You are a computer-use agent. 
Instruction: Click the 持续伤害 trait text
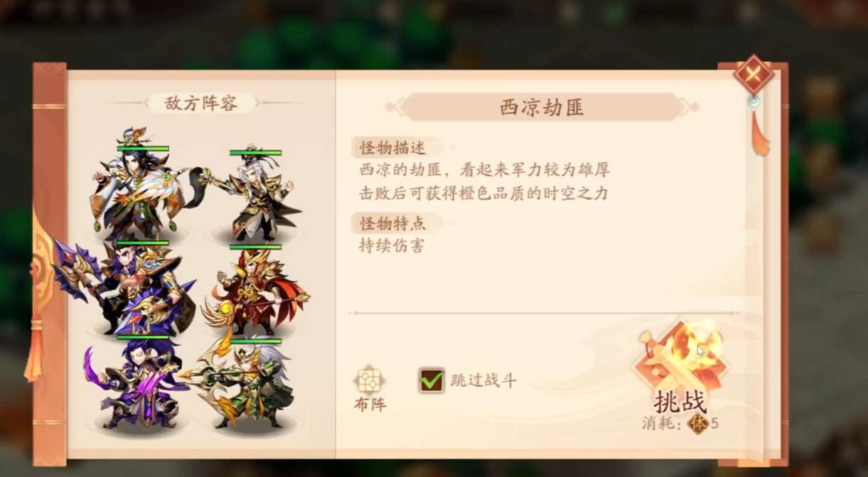(x=392, y=246)
